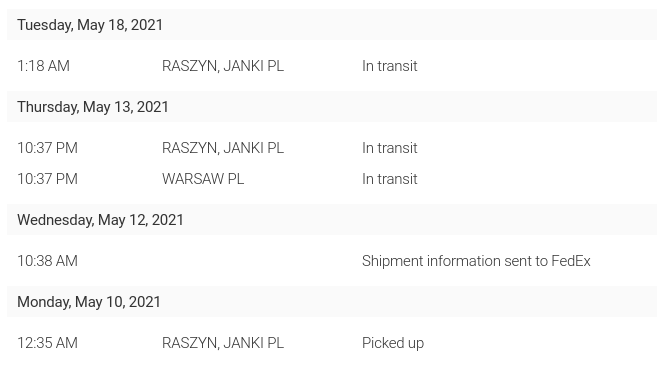This screenshot has width=657, height=376.
Task: Click the 10:38 AM timestamp
Action: (47, 261)
